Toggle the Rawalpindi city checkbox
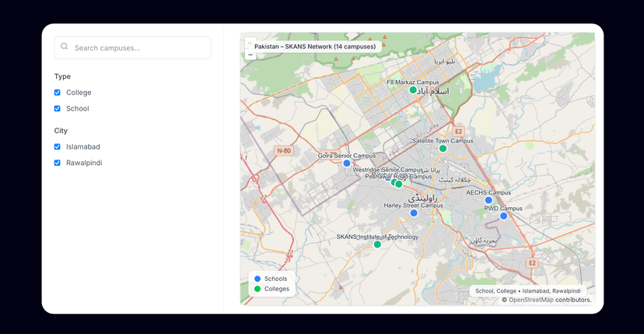The height and width of the screenshot is (334, 644). point(57,163)
